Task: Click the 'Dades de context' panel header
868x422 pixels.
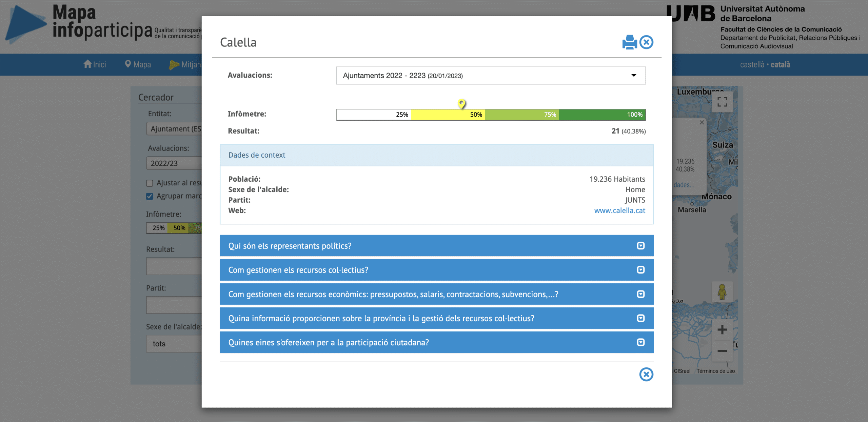Action: (437, 155)
